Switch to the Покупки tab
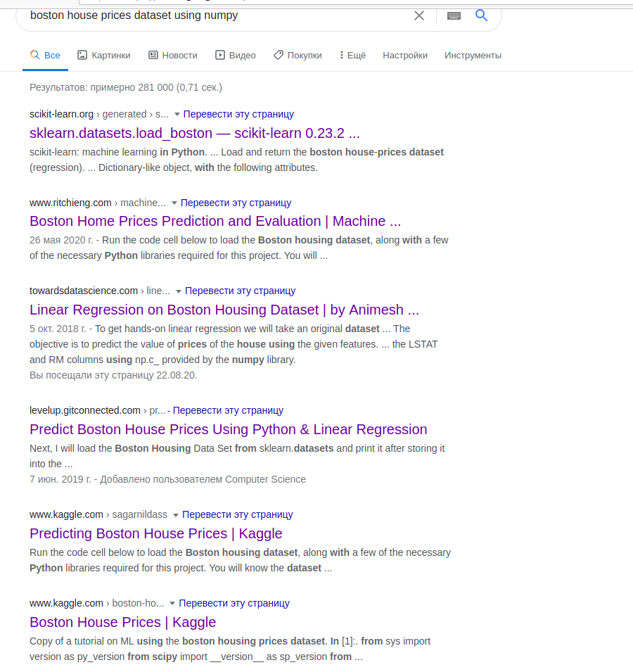This screenshot has height=672, width=633. [x=298, y=56]
